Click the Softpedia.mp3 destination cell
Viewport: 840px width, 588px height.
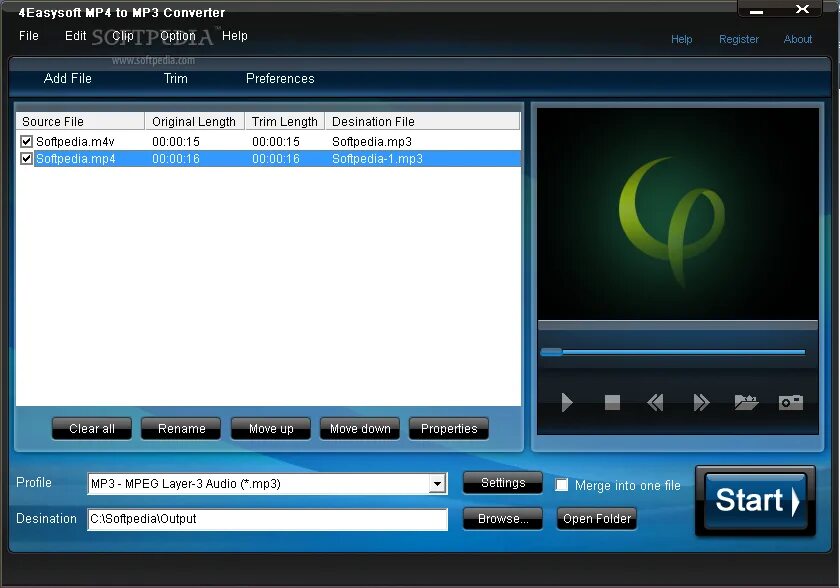pos(372,141)
